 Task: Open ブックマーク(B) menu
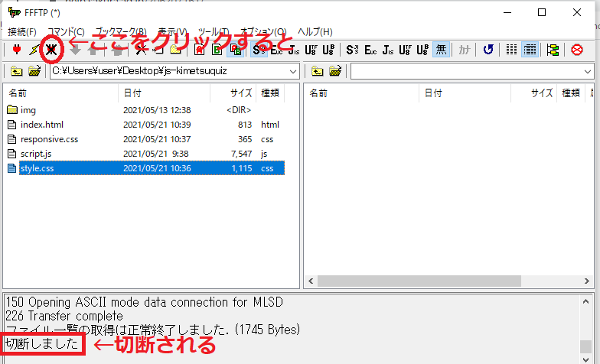pyautogui.click(x=121, y=32)
